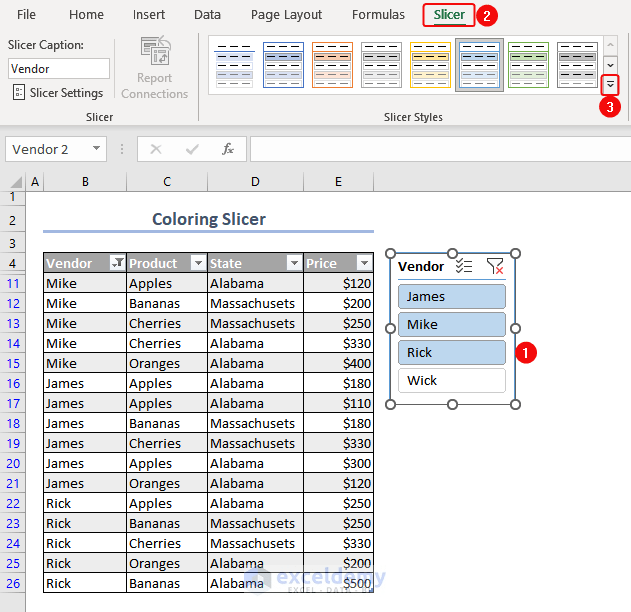Switch to the Page Layout tab
The height and width of the screenshot is (612, 631).
[x=286, y=15]
